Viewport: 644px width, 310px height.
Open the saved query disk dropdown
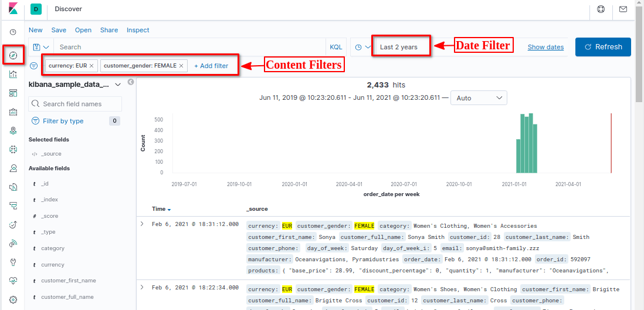(x=41, y=47)
